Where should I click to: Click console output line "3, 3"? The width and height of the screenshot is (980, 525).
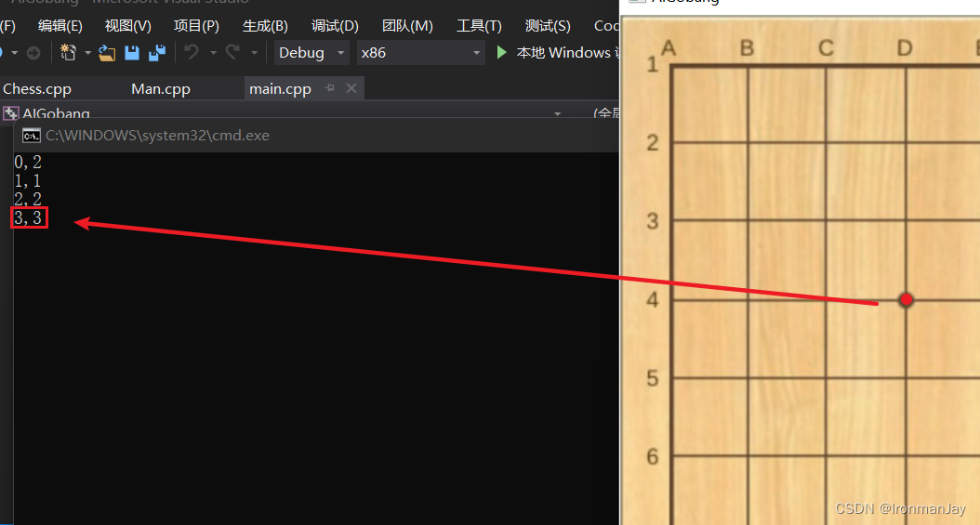pos(28,217)
